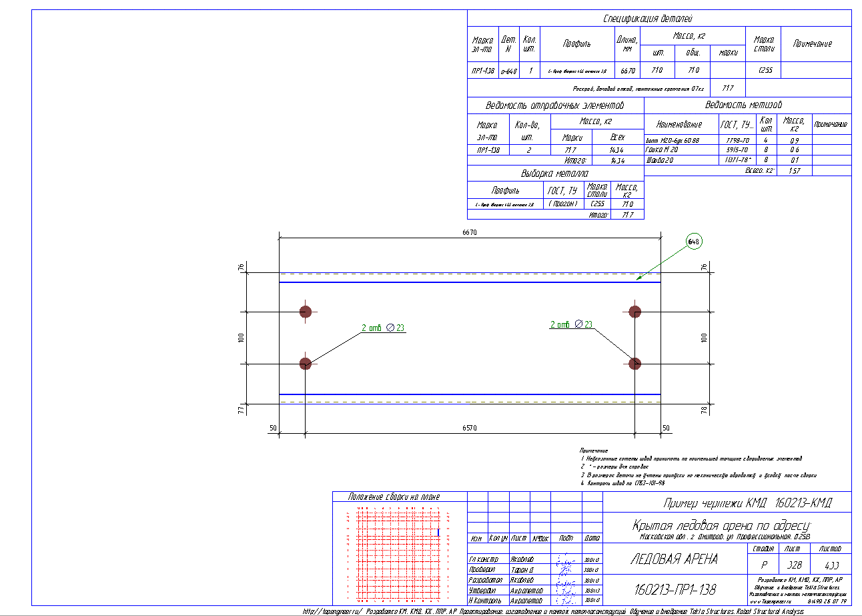Click the part mark balloon 648
The image size is (862, 616).
pyautogui.click(x=694, y=241)
